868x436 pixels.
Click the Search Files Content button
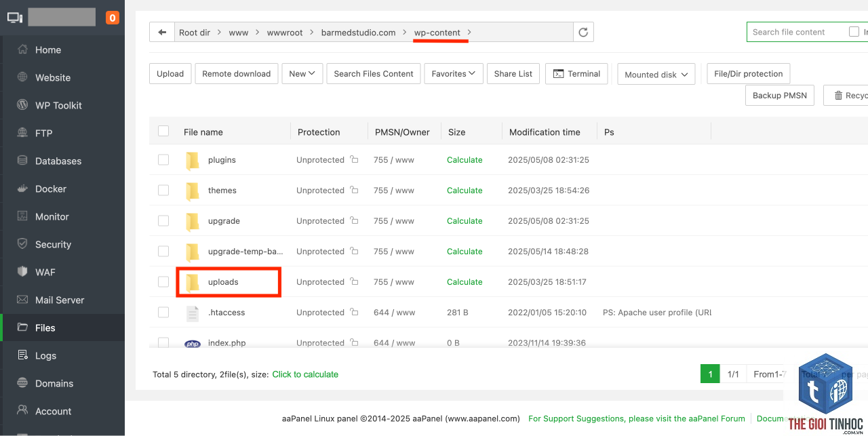pyautogui.click(x=374, y=74)
